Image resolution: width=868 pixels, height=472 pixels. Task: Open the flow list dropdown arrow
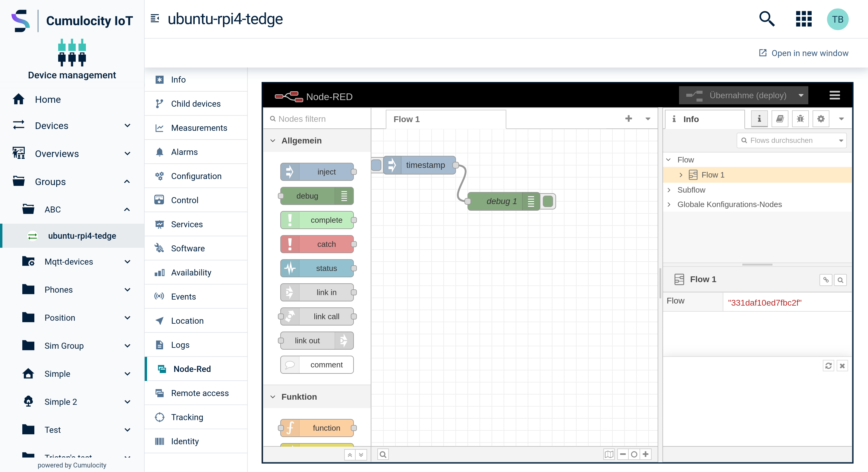point(648,118)
